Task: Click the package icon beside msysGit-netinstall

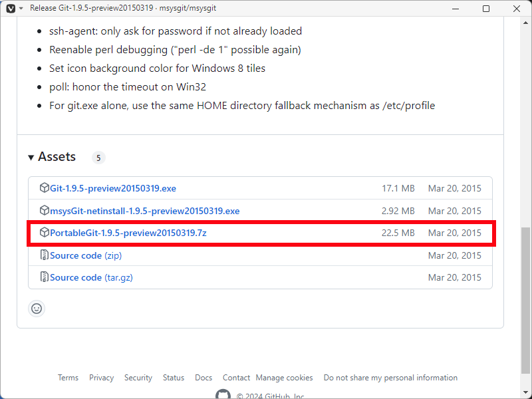Action: (45, 211)
